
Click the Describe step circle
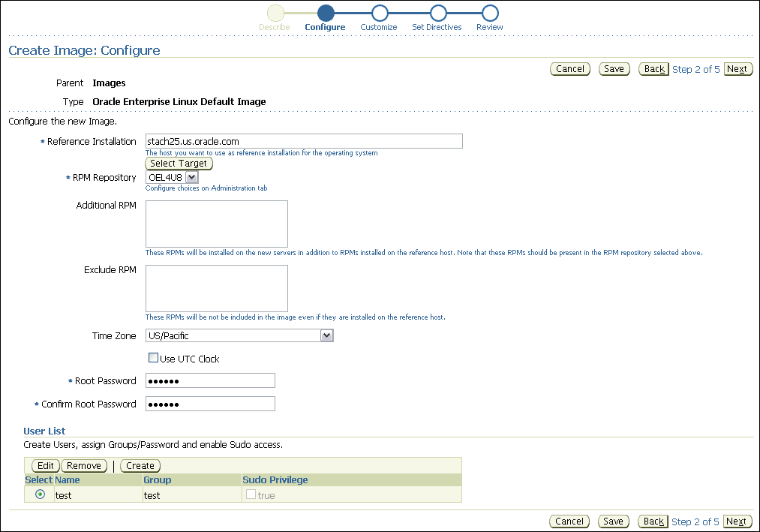tap(275, 13)
